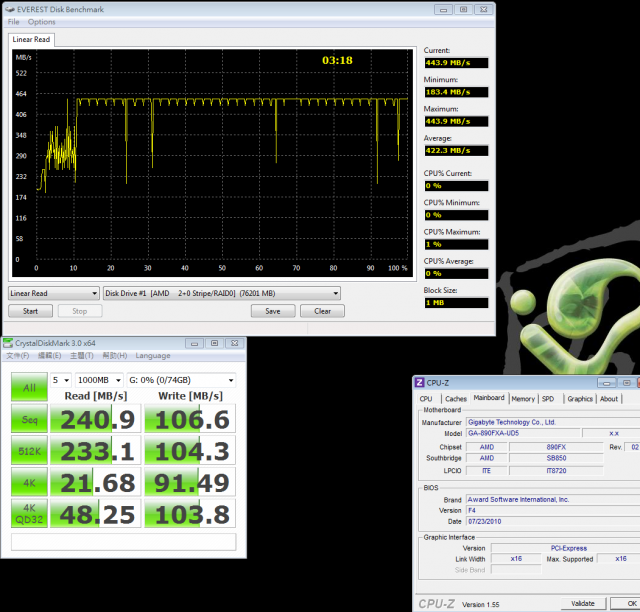The image size is (640, 612).
Task: Minimize the CPU-Z window
Action: click(x=607, y=383)
